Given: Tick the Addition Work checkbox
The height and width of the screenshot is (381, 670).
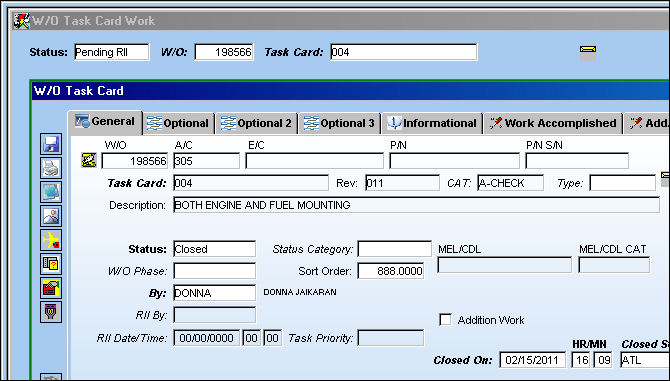Looking at the screenshot, I should pyautogui.click(x=445, y=319).
